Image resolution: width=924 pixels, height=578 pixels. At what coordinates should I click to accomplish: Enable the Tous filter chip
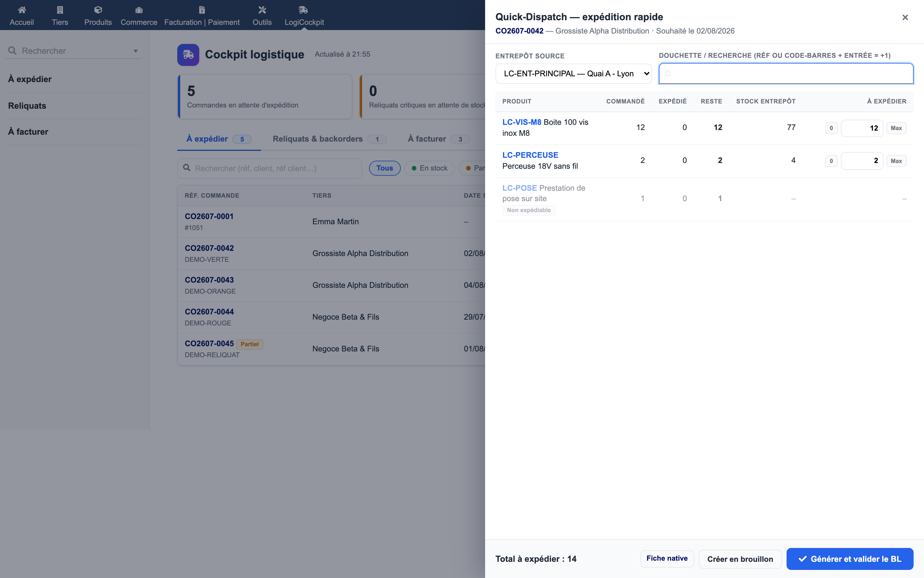tap(385, 168)
